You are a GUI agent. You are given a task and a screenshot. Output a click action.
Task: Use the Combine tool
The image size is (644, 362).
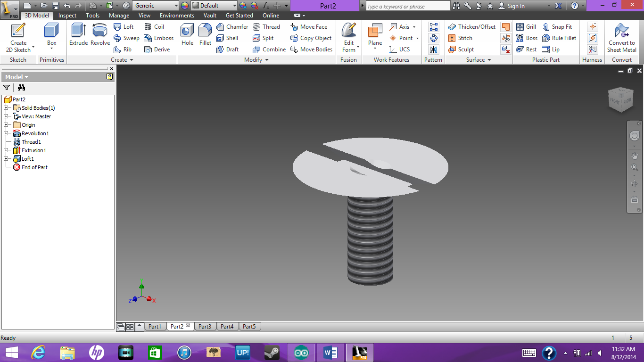pos(269,49)
